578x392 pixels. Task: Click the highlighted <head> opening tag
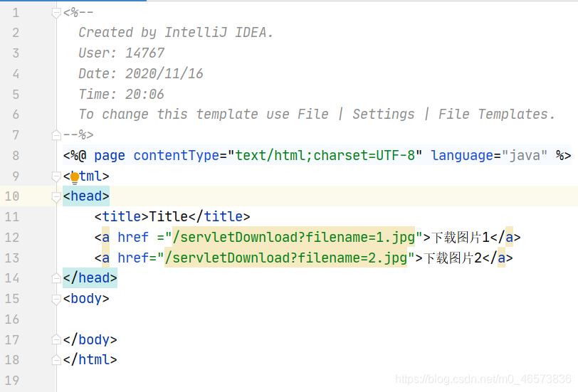[86, 196]
